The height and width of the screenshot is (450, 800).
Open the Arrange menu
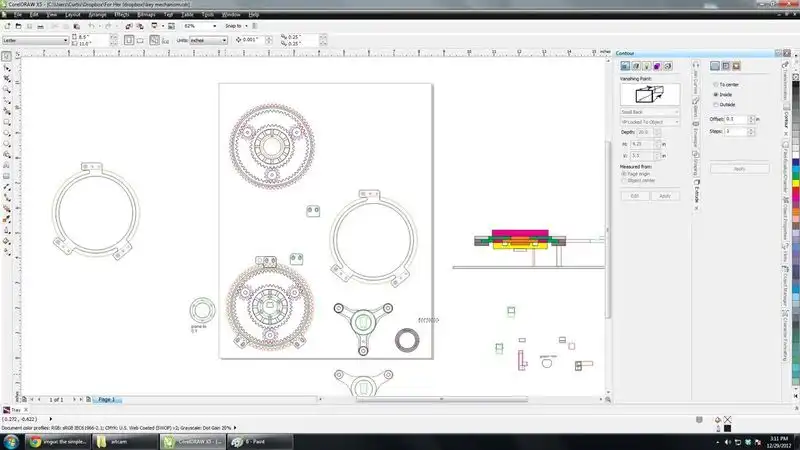click(96, 16)
